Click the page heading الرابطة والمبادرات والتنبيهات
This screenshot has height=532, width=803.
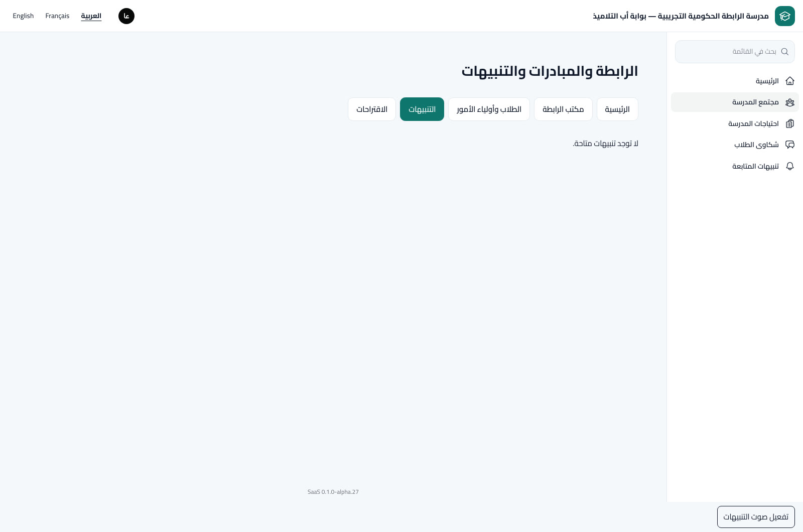(x=550, y=71)
